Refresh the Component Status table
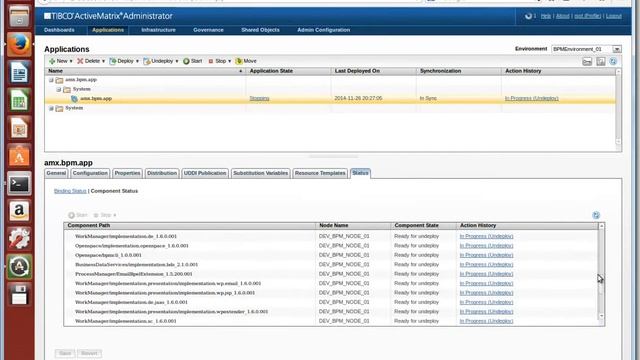Viewport: 640px width, 360px height. pyautogui.click(x=596, y=215)
